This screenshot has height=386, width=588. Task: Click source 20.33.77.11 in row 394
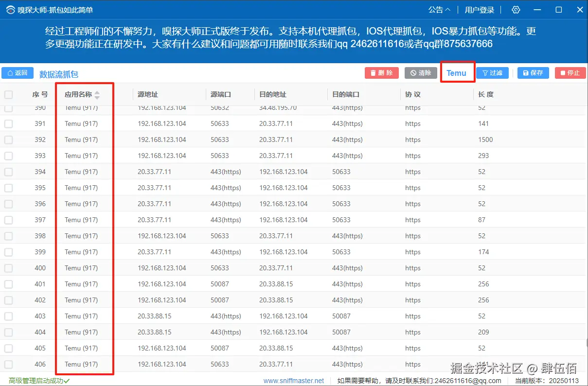155,172
